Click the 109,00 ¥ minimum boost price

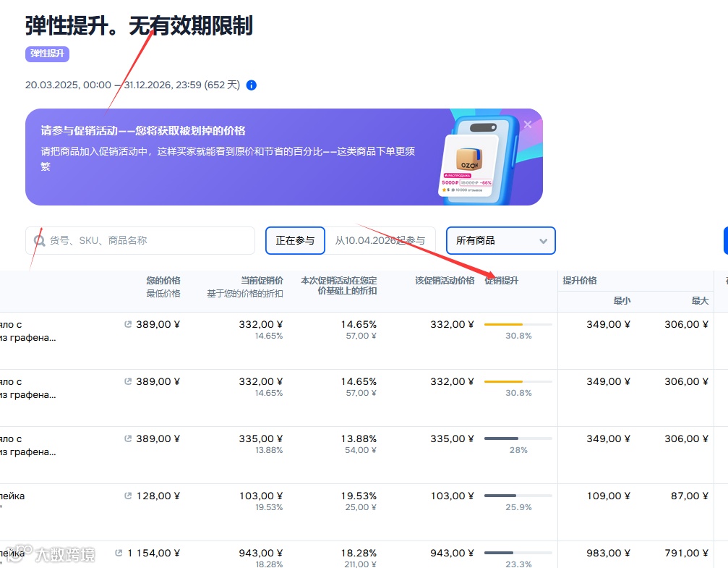click(x=608, y=496)
